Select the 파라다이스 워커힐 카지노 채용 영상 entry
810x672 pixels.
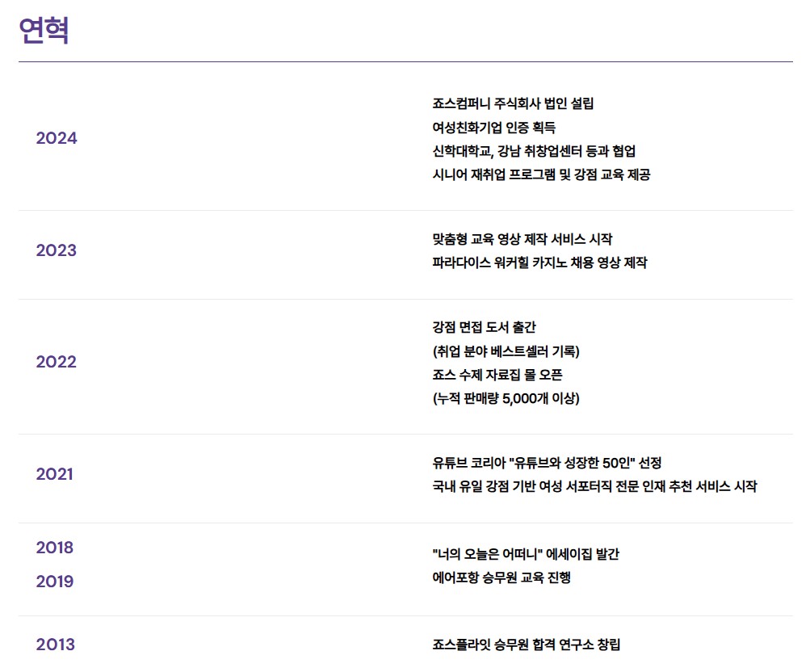coord(539,262)
